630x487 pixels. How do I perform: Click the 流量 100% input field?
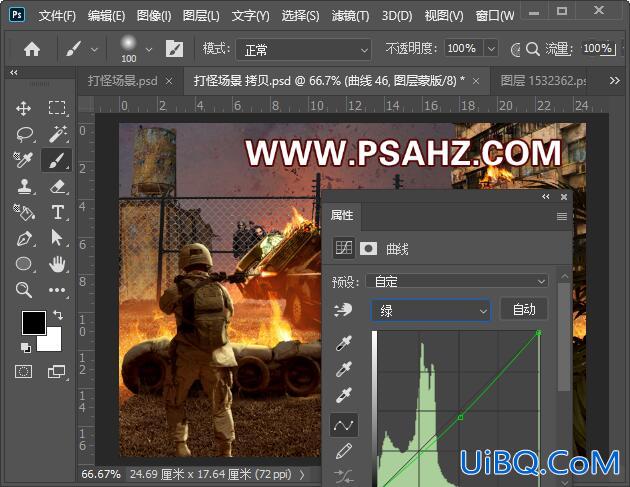click(x=598, y=49)
